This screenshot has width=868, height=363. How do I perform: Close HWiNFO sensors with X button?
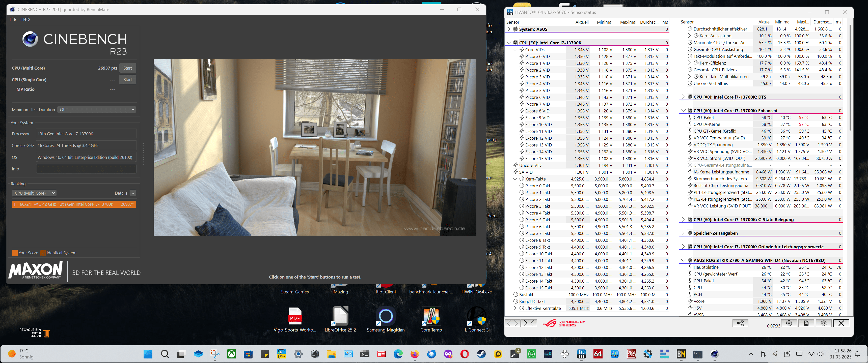(841, 323)
